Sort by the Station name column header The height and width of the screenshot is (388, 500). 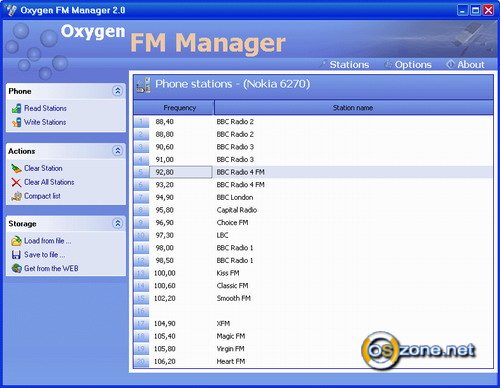pyautogui.click(x=353, y=108)
